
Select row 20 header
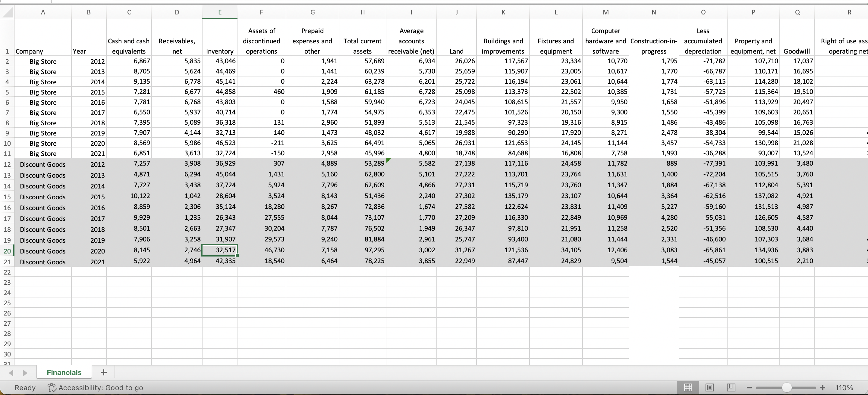click(x=7, y=251)
